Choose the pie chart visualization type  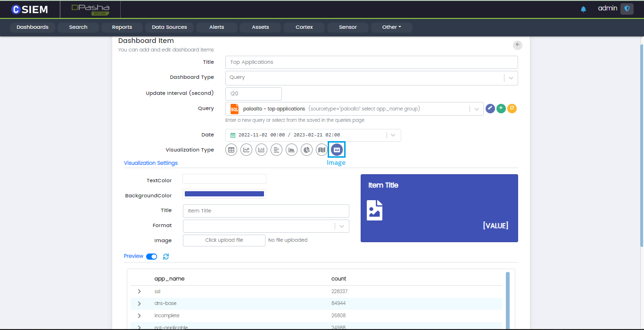tap(306, 150)
